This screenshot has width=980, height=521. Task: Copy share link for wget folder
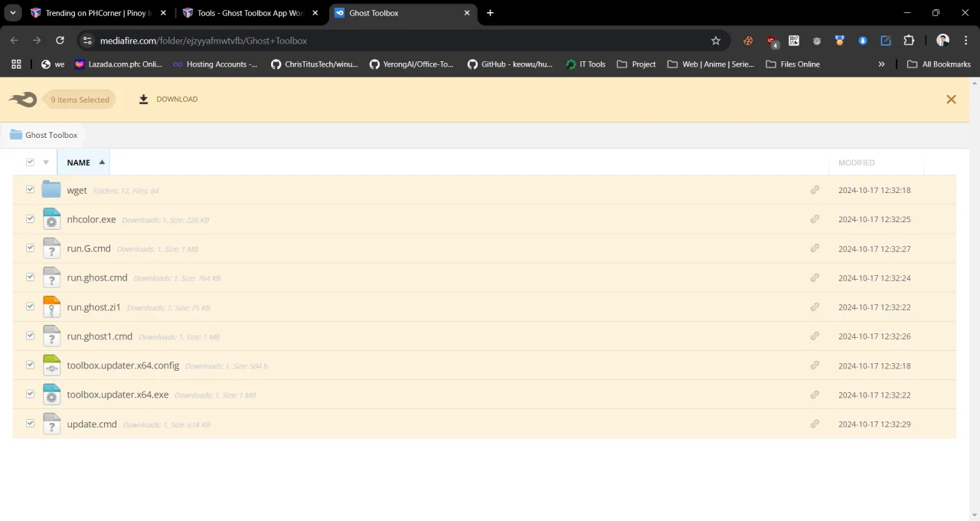point(815,189)
